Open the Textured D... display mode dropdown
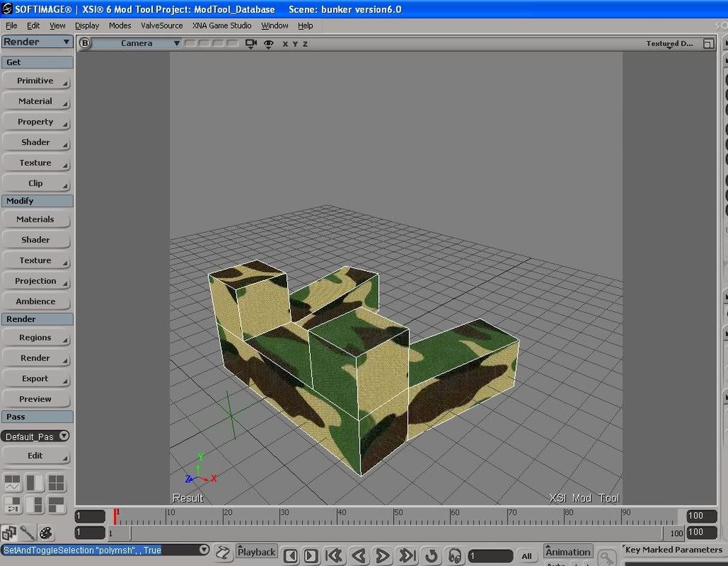Image resolution: width=728 pixels, height=566 pixels. (x=669, y=43)
